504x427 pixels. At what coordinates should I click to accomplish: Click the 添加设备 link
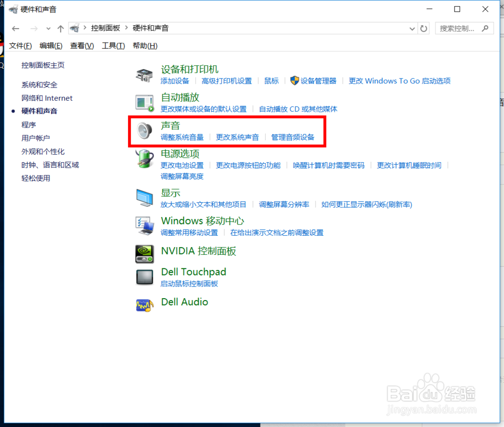(175, 81)
